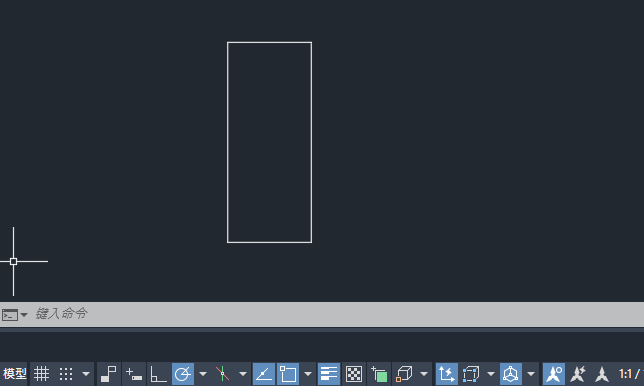Turn off Object Snap Tracking

click(x=264, y=374)
